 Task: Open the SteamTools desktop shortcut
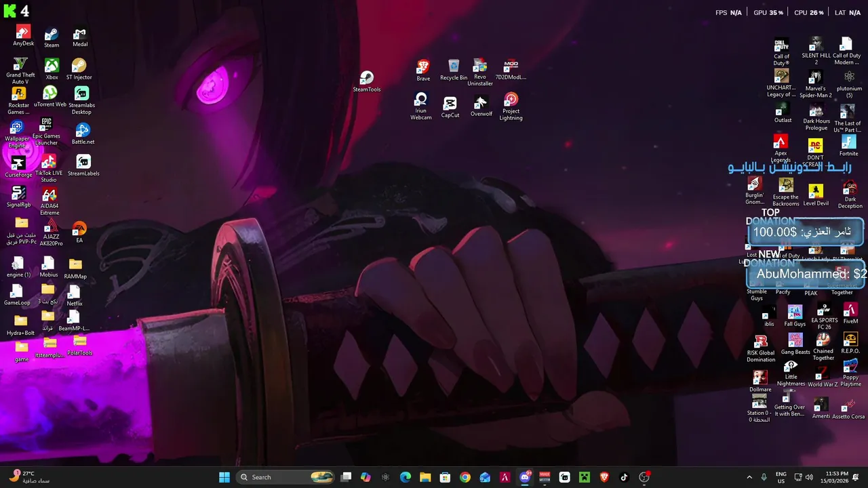[366, 82]
